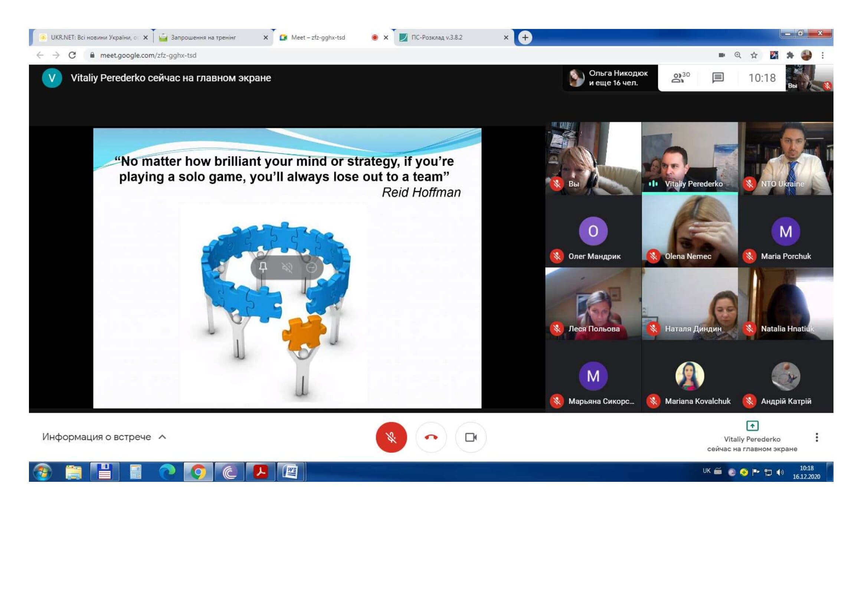Reload the current page
Viewport: 868px width, 614px height.
coord(72,55)
